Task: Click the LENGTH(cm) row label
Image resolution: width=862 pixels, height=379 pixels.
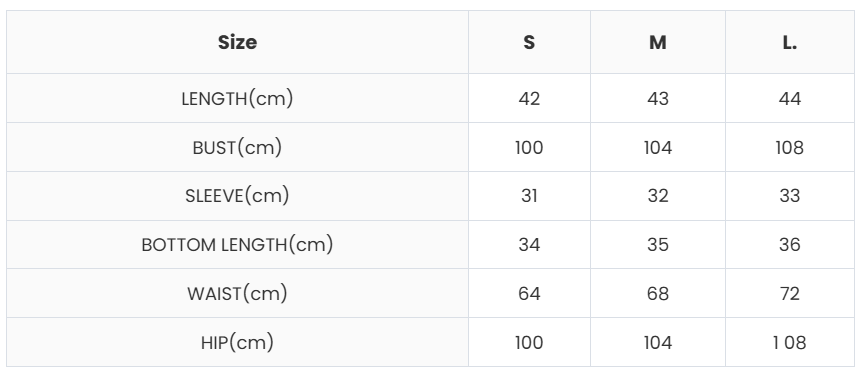Action: 237,98
